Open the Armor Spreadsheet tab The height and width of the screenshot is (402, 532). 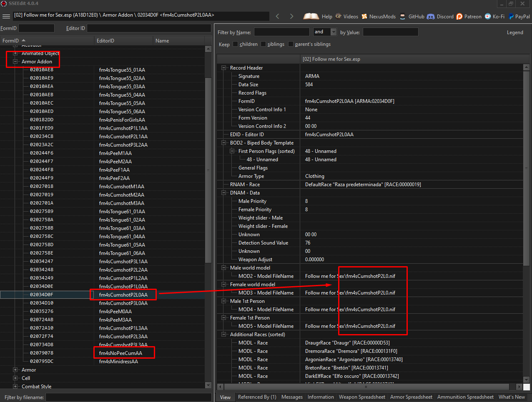tap(411, 397)
